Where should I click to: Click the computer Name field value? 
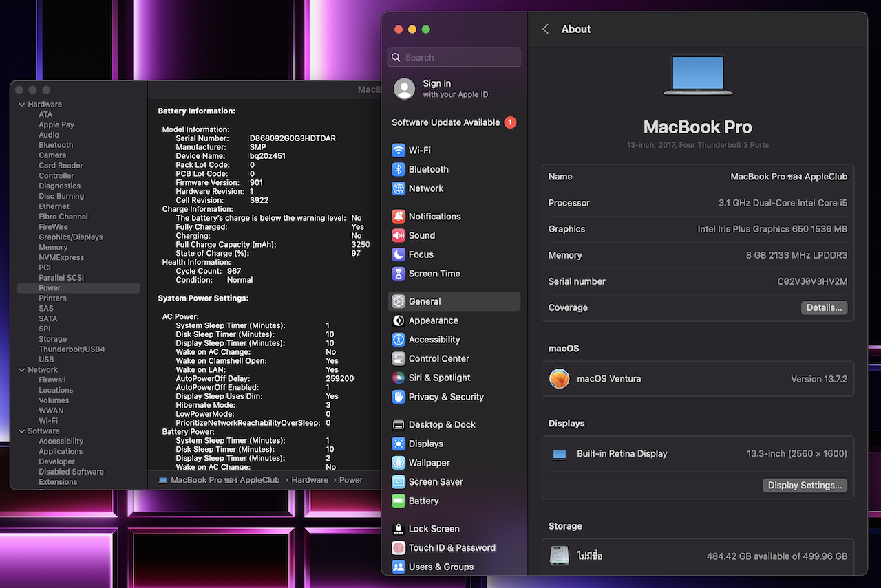point(789,177)
